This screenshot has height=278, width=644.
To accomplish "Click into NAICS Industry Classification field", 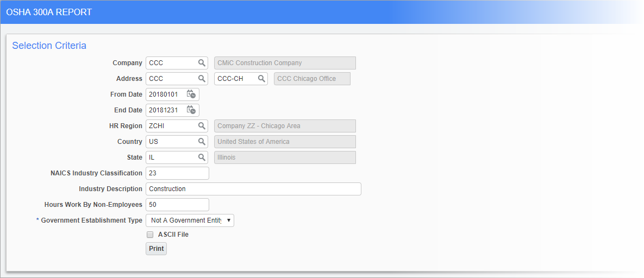I will click(177, 173).
